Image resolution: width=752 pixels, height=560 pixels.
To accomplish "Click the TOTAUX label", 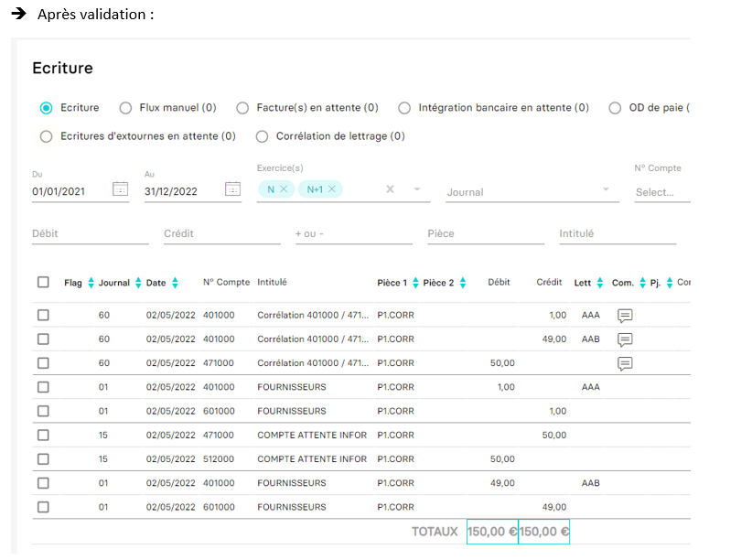I will coord(435,532).
